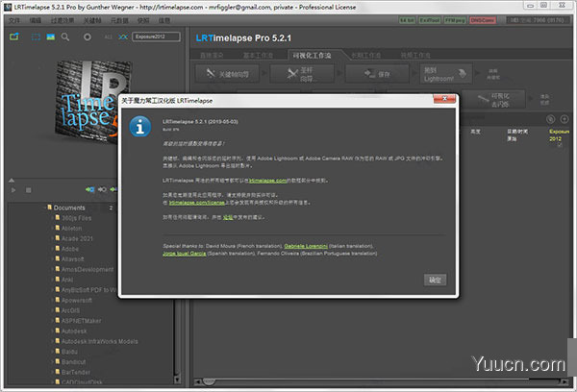This screenshot has width=577, height=392.
Task: Click the Exposure2012 input field
Action: [156, 37]
